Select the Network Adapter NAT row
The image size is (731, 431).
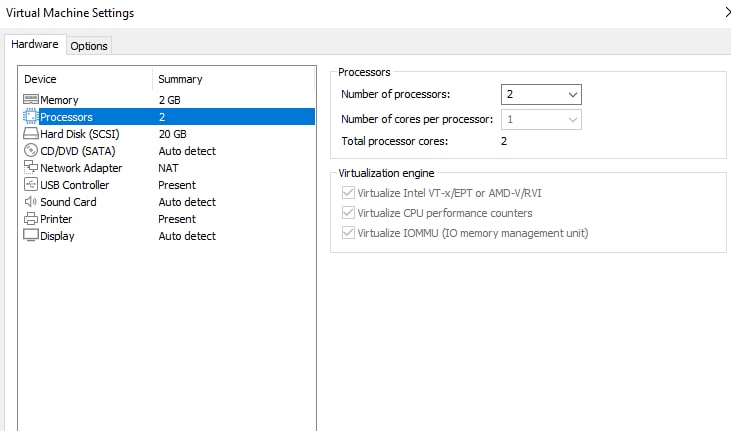point(168,167)
